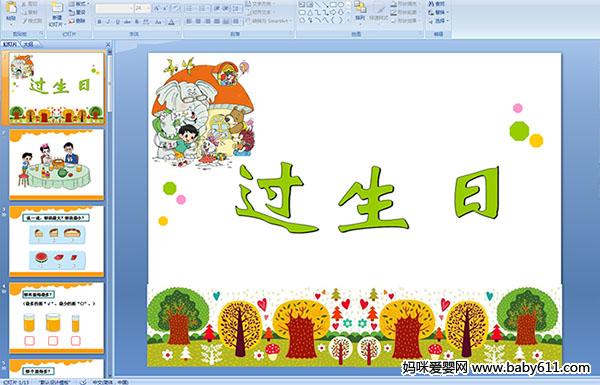
Task: Click the Replace button in editing group
Action: [437, 12]
